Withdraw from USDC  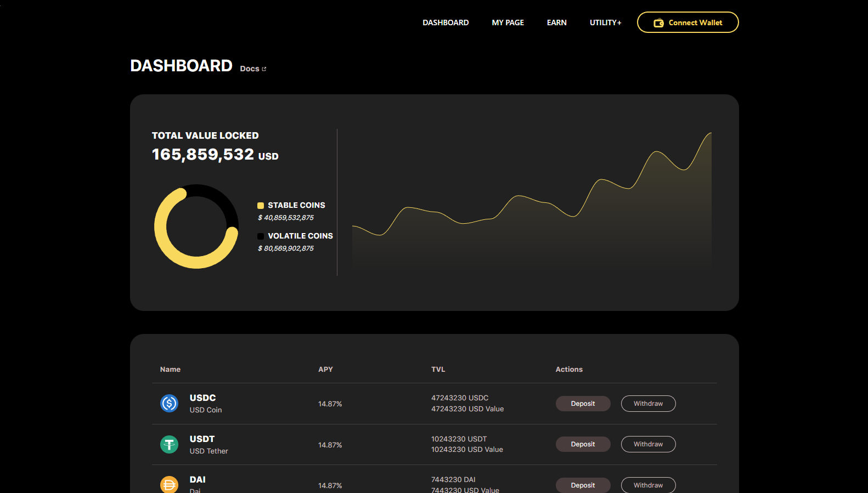coord(648,404)
